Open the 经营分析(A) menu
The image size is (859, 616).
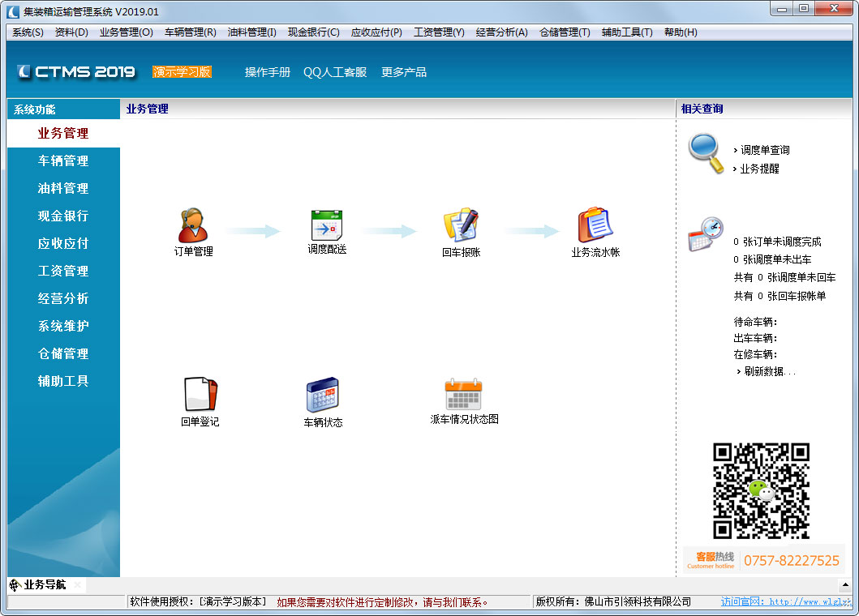point(502,32)
